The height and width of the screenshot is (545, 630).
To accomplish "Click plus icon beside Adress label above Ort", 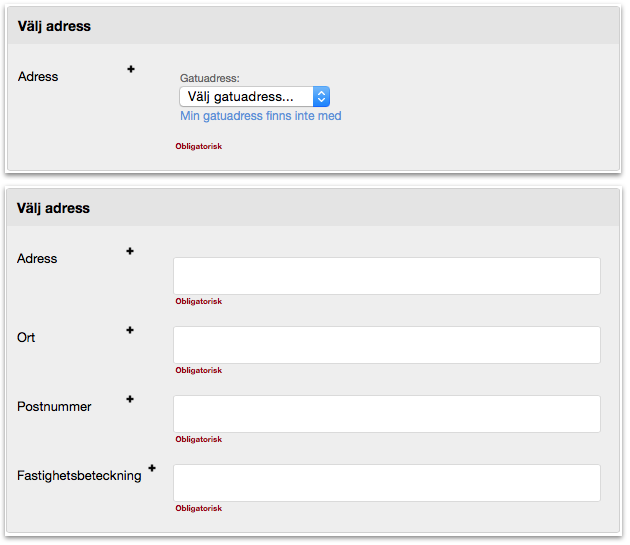I will pos(130,251).
